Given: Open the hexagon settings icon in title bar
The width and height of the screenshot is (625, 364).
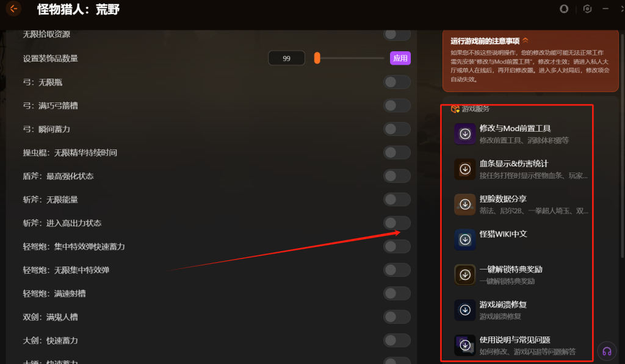Looking at the screenshot, I should 587,9.
